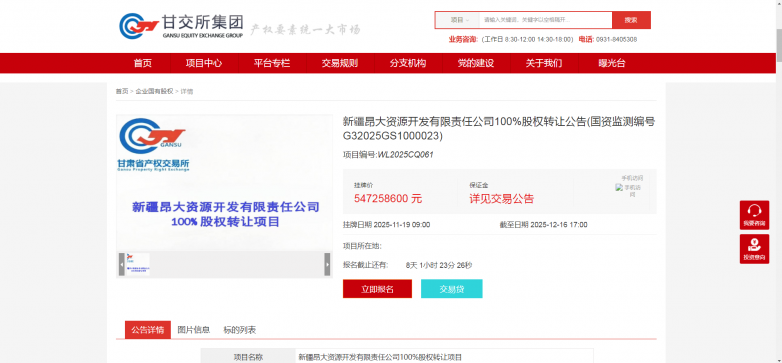Click the red 搜索 button

tap(631, 20)
